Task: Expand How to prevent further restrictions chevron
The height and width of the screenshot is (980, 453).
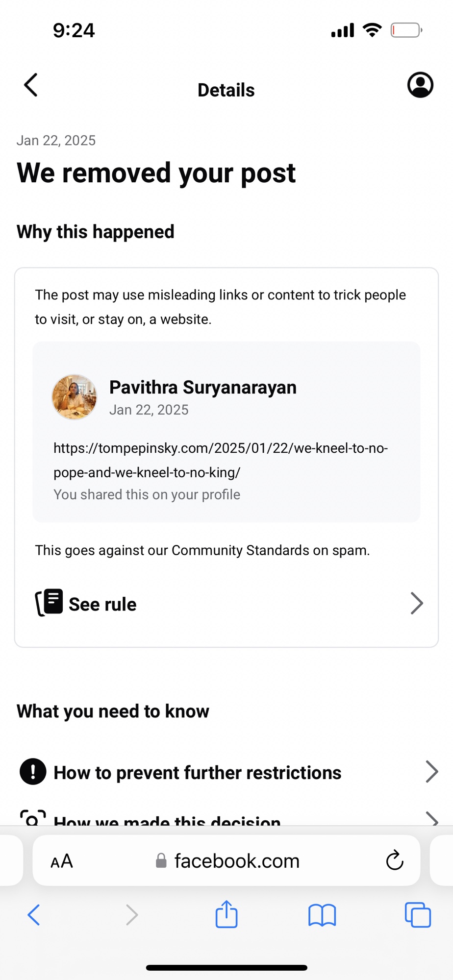Action: [x=431, y=772]
